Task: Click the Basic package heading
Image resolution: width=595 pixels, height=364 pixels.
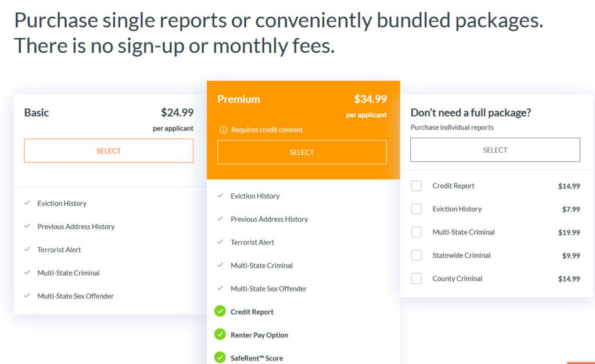Action: click(36, 113)
